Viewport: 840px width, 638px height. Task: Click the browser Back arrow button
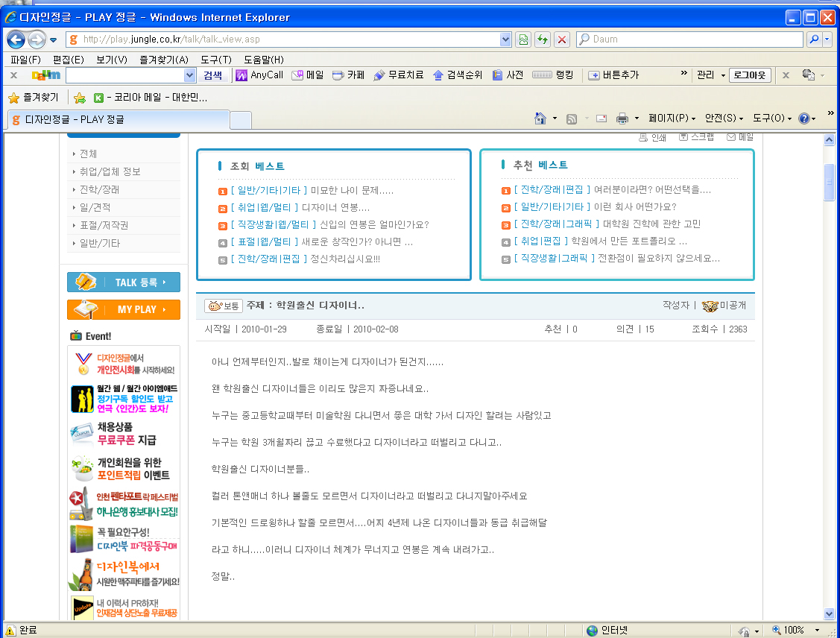tap(16, 40)
